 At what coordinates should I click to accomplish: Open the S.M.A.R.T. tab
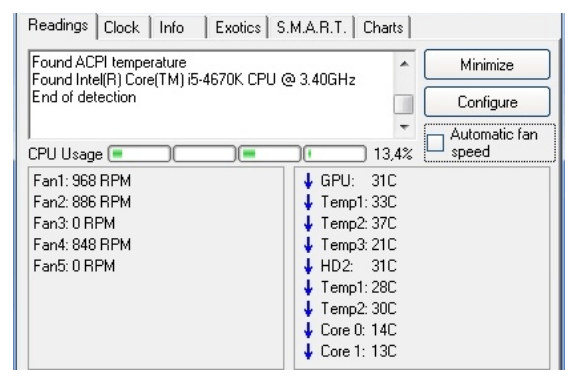click(x=311, y=27)
